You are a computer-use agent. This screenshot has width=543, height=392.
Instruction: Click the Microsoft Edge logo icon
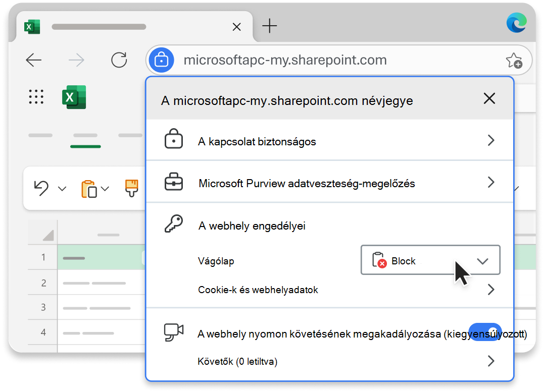[x=516, y=23]
